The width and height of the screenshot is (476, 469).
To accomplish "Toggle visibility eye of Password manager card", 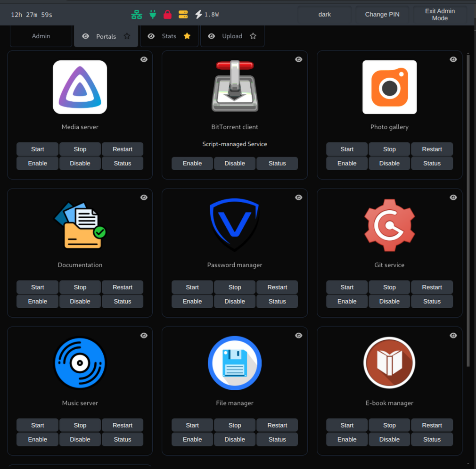I will (x=299, y=197).
